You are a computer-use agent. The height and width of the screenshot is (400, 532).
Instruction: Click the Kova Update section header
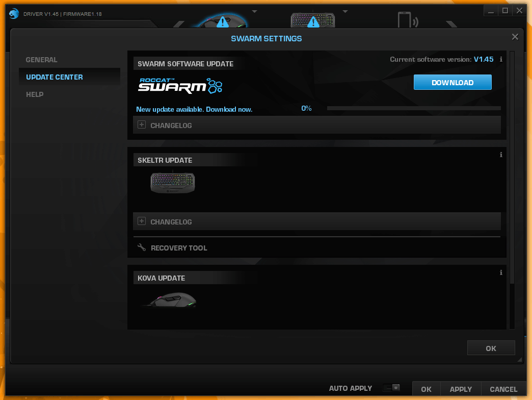pyautogui.click(x=161, y=278)
